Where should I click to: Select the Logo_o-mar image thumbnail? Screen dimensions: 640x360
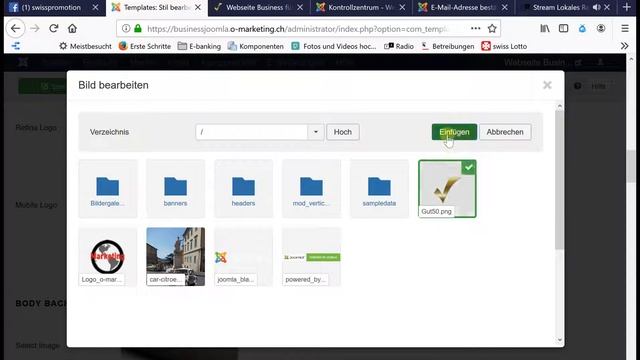[108, 257]
